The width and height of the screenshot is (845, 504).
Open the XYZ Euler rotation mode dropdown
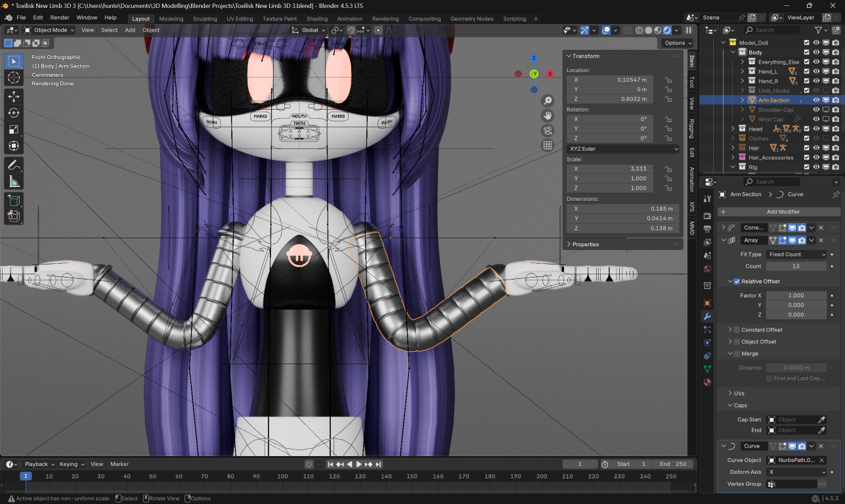tap(623, 149)
